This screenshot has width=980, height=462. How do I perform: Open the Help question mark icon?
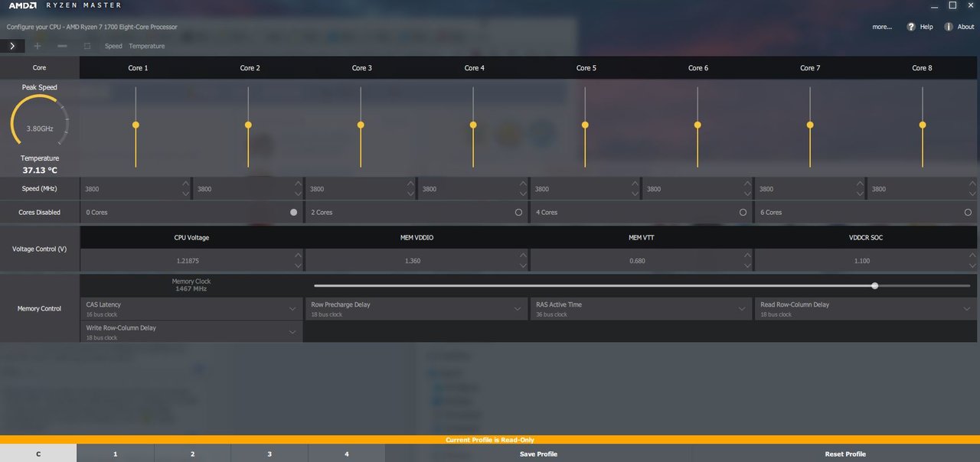tap(911, 27)
